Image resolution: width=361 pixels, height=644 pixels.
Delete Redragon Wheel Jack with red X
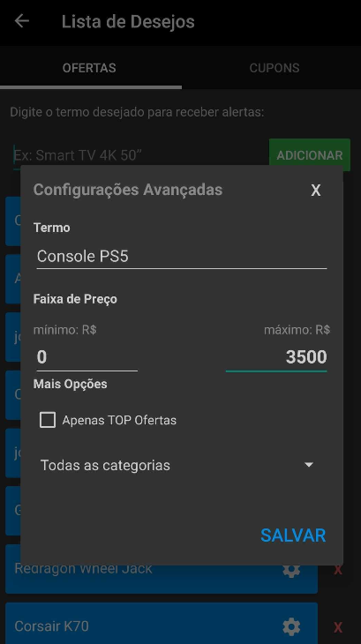point(338,570)
